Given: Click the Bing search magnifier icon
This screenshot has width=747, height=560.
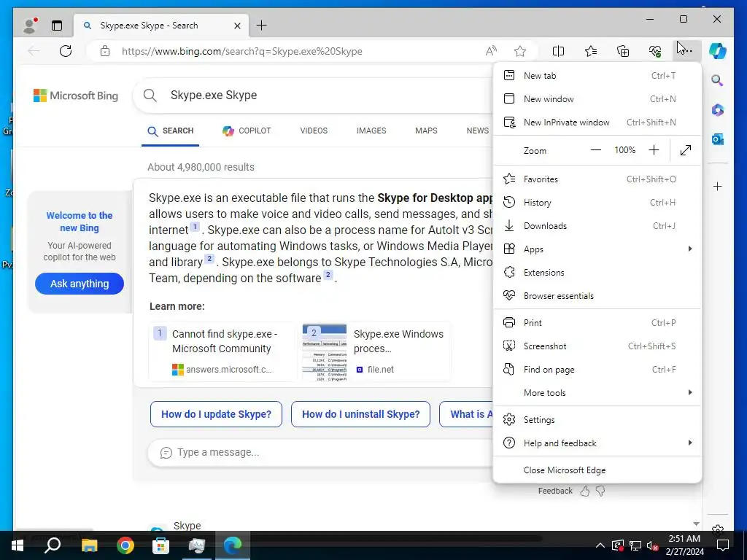Looking at the screenshot, I should 150,96.
